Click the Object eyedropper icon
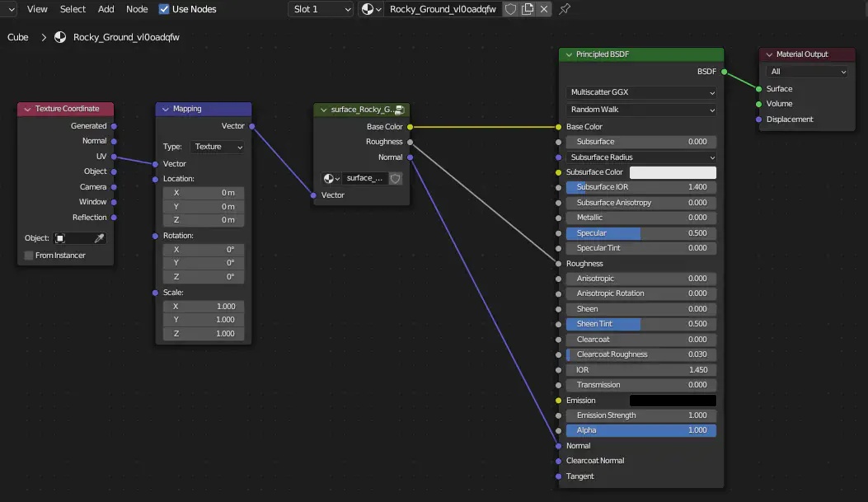Viewport: 868px width, 502px height. 100,238
